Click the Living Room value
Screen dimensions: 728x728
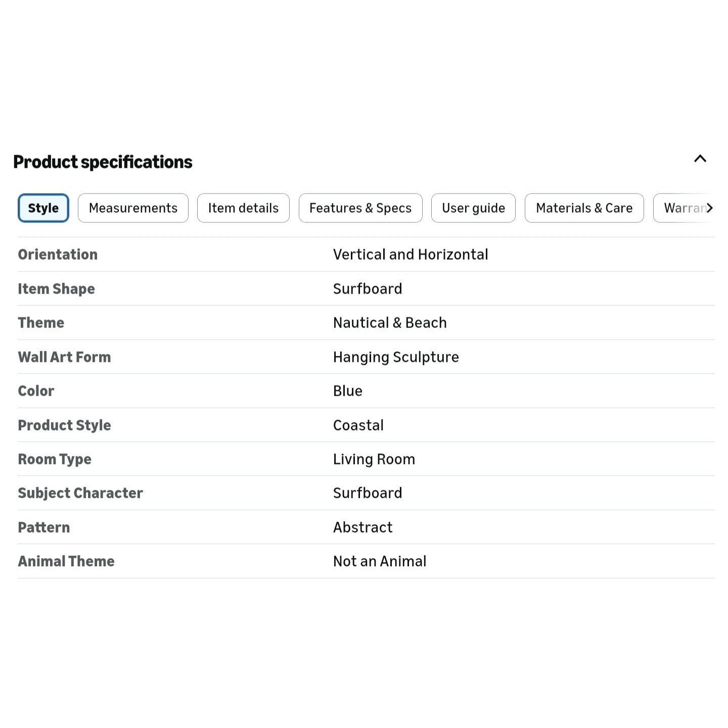click(x=374, y=459)
